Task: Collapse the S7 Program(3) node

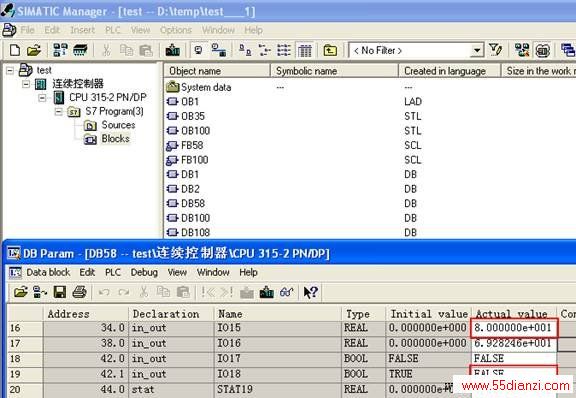Action: [x=58, y=111]
